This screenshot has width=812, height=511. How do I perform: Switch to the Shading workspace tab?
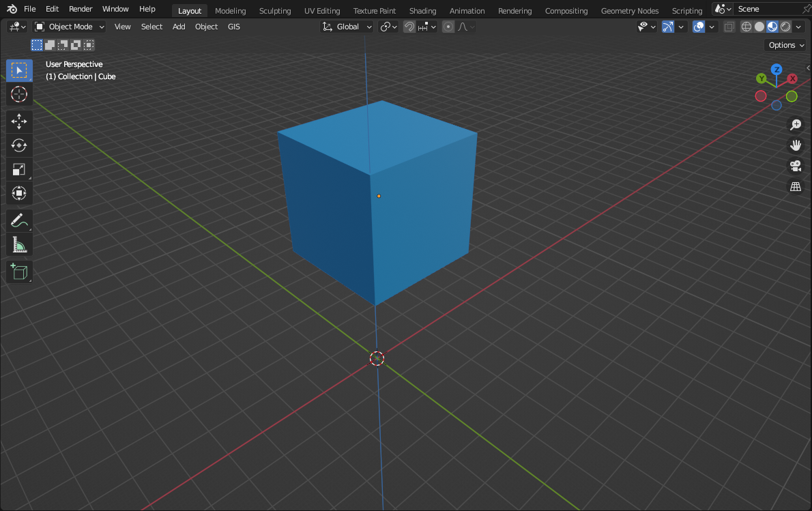(422, 10)
